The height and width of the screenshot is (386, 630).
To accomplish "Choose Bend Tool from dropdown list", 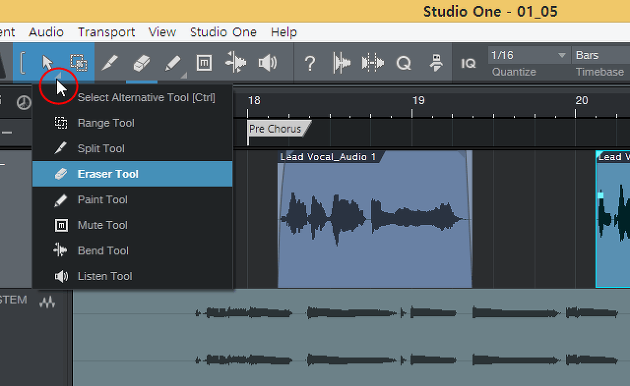I will coord(133,250).
